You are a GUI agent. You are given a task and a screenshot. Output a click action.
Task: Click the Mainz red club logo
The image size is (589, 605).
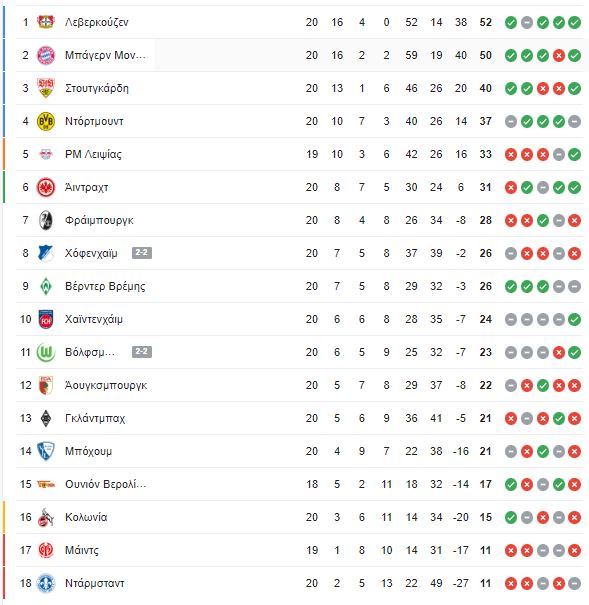pyautogui.click(x=46, y=550)
